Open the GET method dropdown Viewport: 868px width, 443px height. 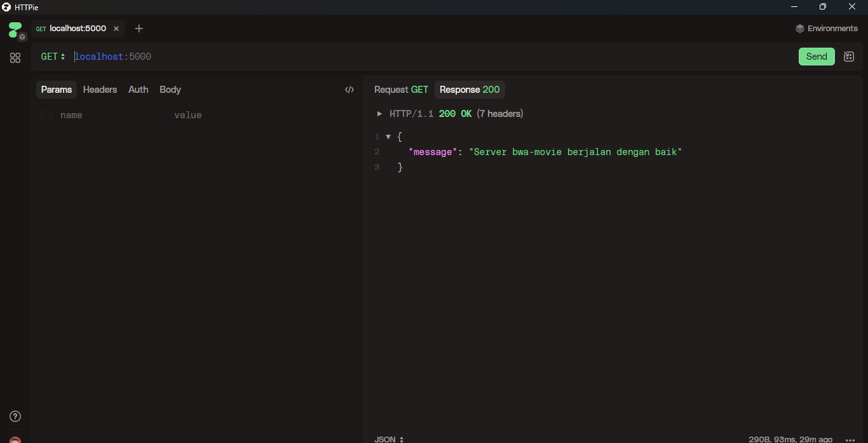tap(53, 57)
